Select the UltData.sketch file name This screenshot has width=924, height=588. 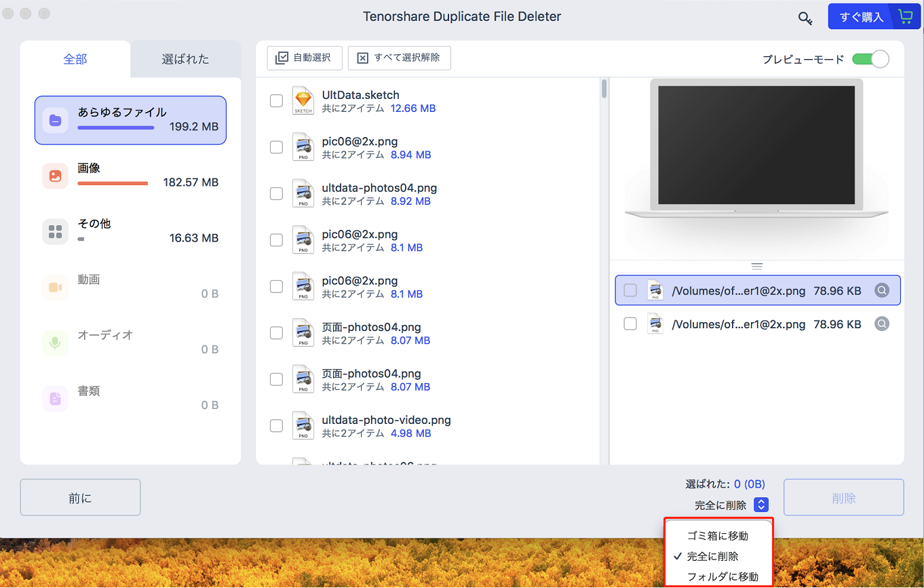click(361, 95)
